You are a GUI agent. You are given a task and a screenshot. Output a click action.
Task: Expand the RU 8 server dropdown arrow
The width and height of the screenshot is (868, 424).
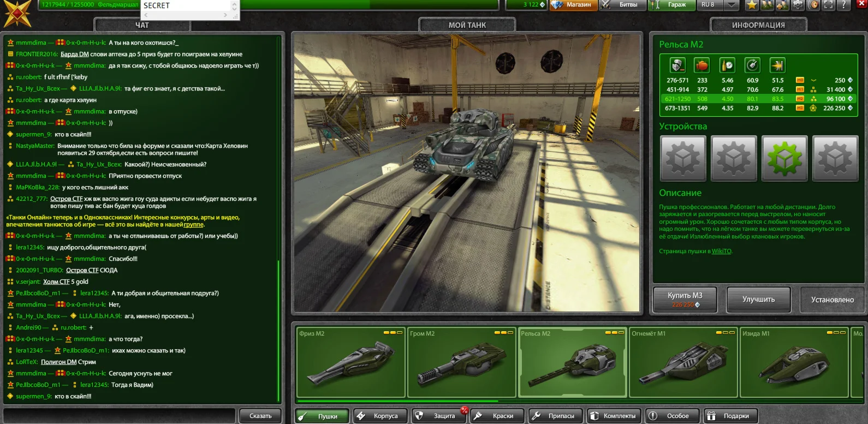(732, 5)
